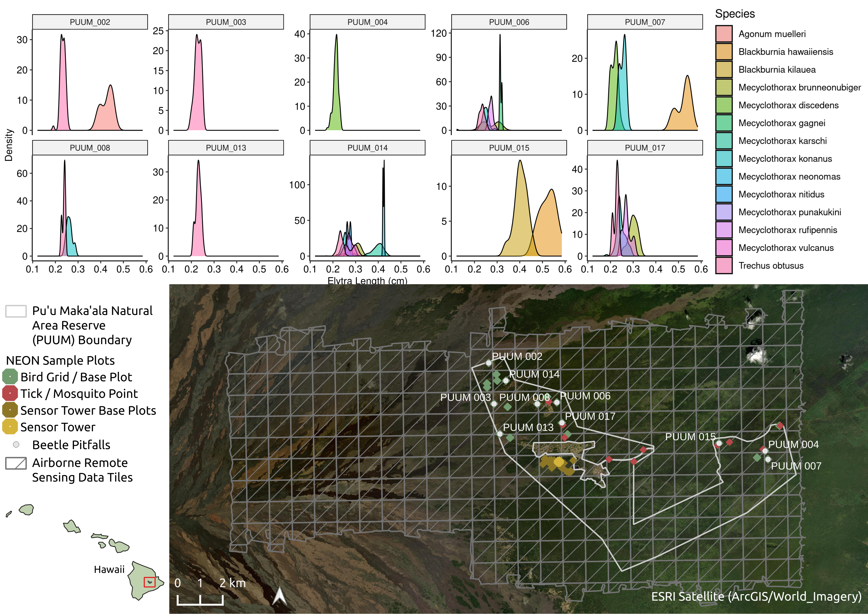The height and width of the screenshot is (614, 868).
Task: Click the Mecyclothorax konanus color swatch
Action: click(x=724, y=159)
